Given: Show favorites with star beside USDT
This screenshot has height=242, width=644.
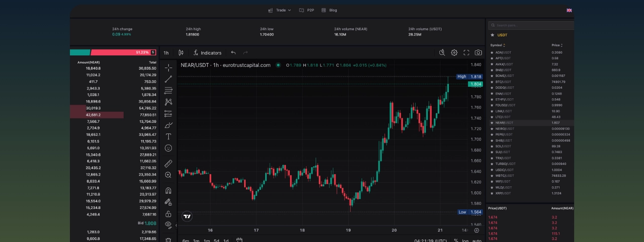Looking at the screenshot, I should [492, 35].
